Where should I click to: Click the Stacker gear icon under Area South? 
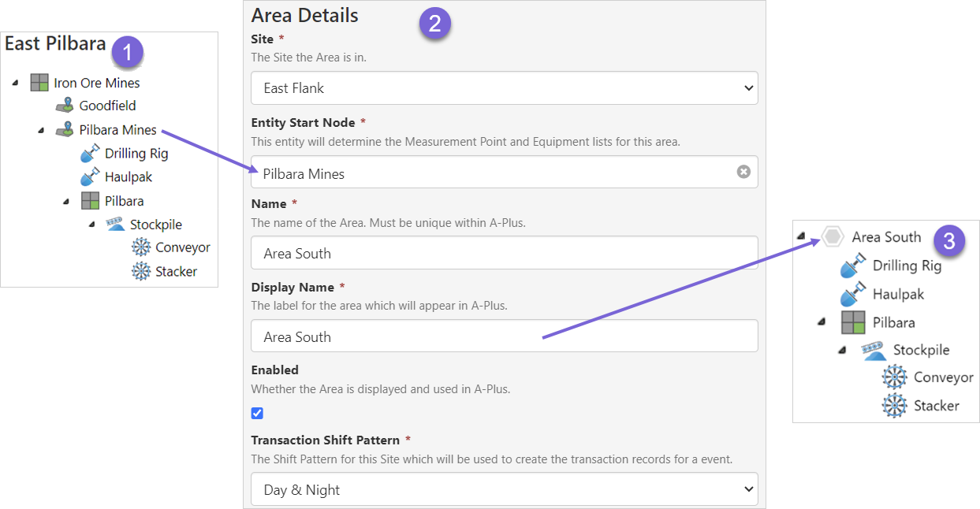(894, 406)
